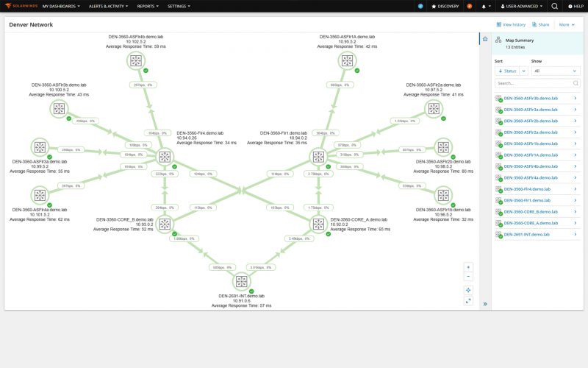Click the 1.22kbps link label near ASFlr2a
The height and width of the screenshot is (368, 588).
coord(405,121)
